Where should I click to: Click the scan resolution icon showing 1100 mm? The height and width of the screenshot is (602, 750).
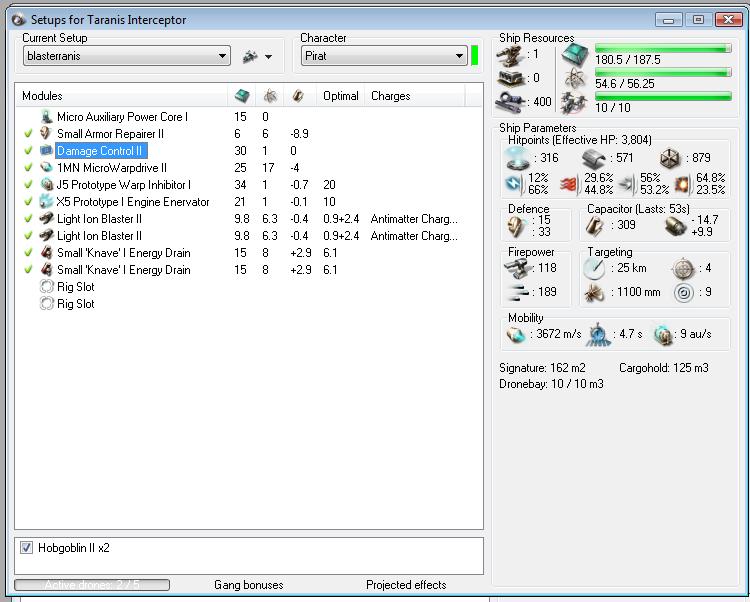pos(595,293)
